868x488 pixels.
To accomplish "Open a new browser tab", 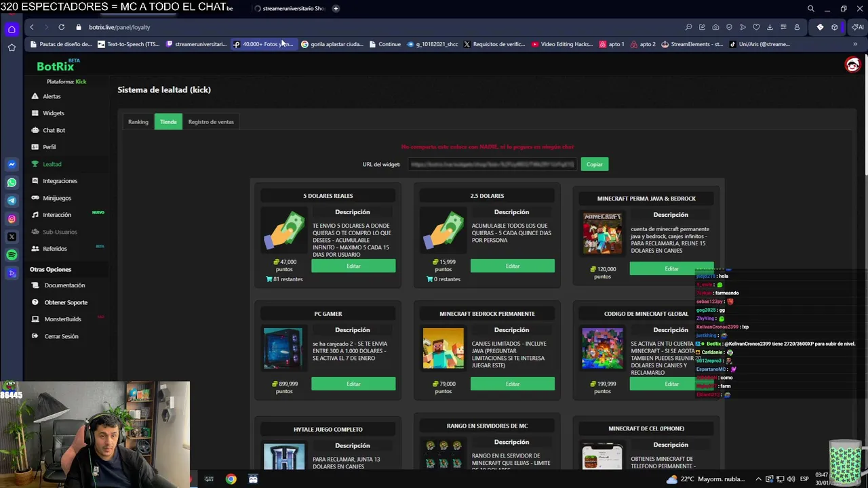I will [336, 8].
